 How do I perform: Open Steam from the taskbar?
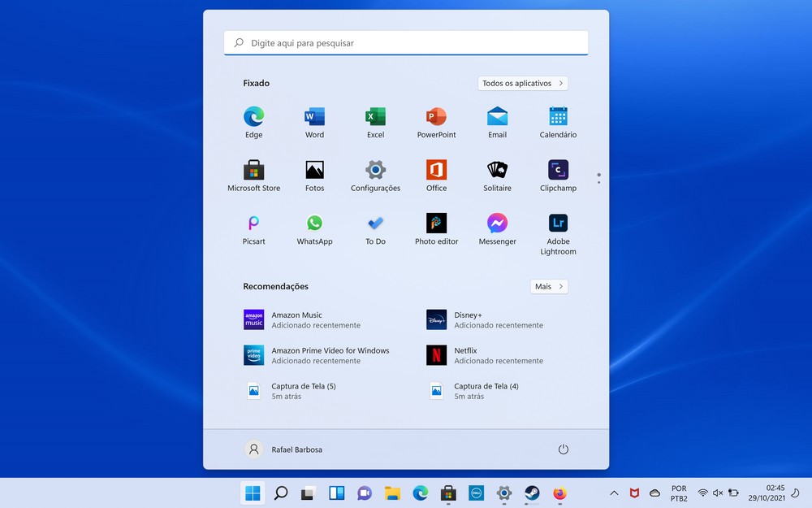(532, 493)
